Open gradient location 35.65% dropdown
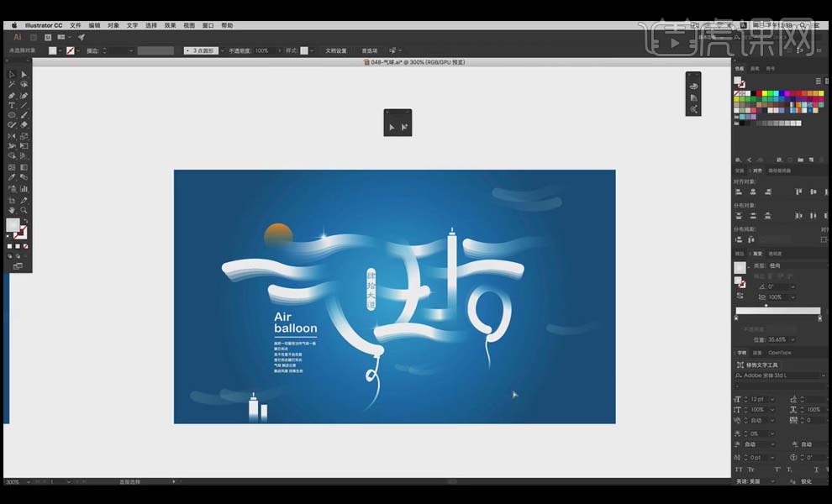Screen dimensions: 832x504 [793, 339]
